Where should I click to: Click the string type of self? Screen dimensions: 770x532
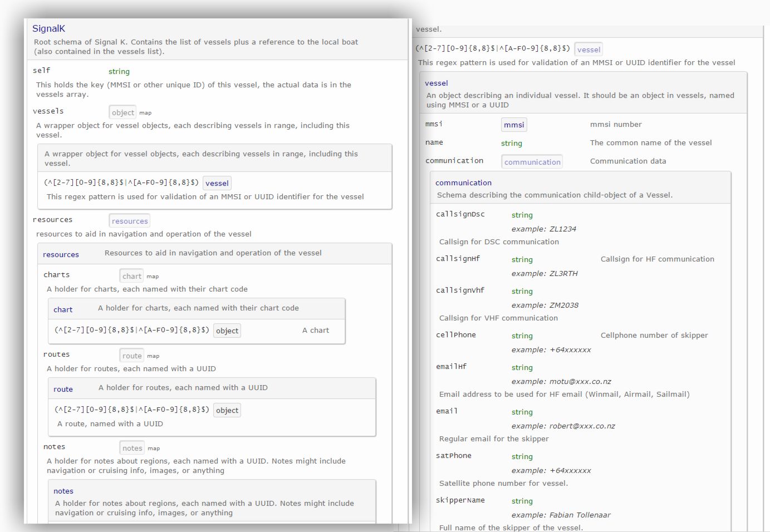119,71
